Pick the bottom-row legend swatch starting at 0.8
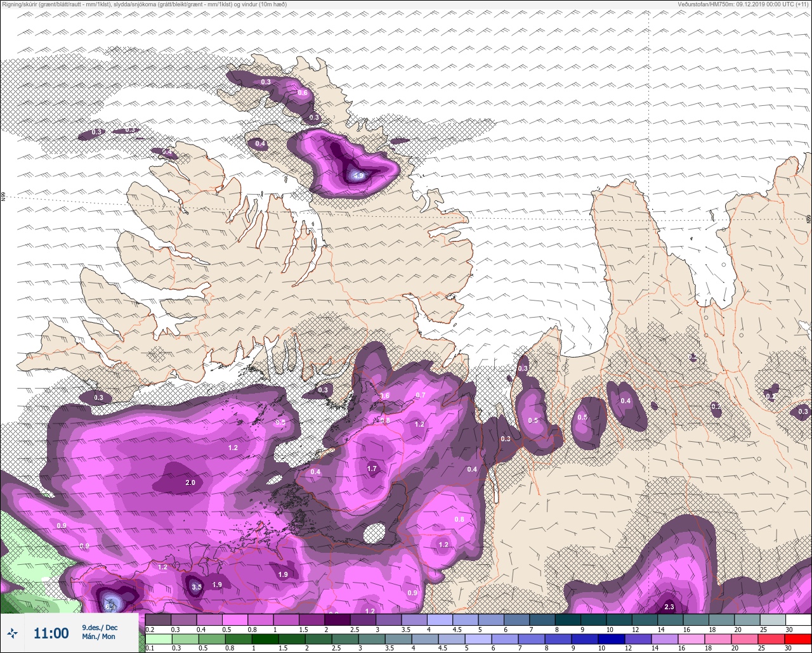 238,638
